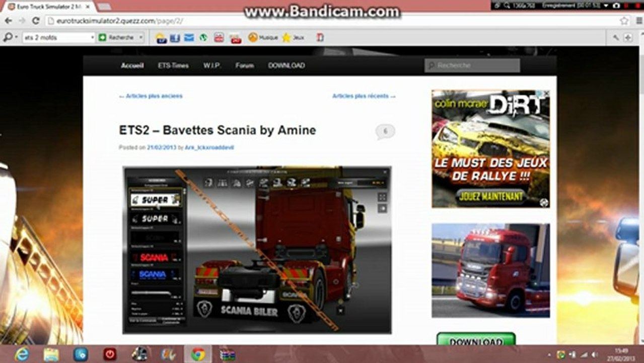Viewport: 644px width, 363px height.
Task: Focus the site Recherche search field
Action: [x=472, y=66]
